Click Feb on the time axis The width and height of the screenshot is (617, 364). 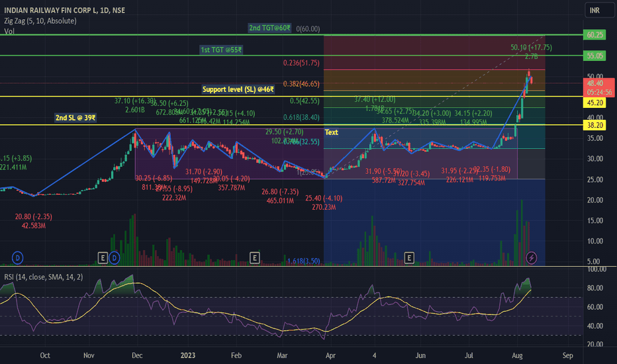coord(236,355)
